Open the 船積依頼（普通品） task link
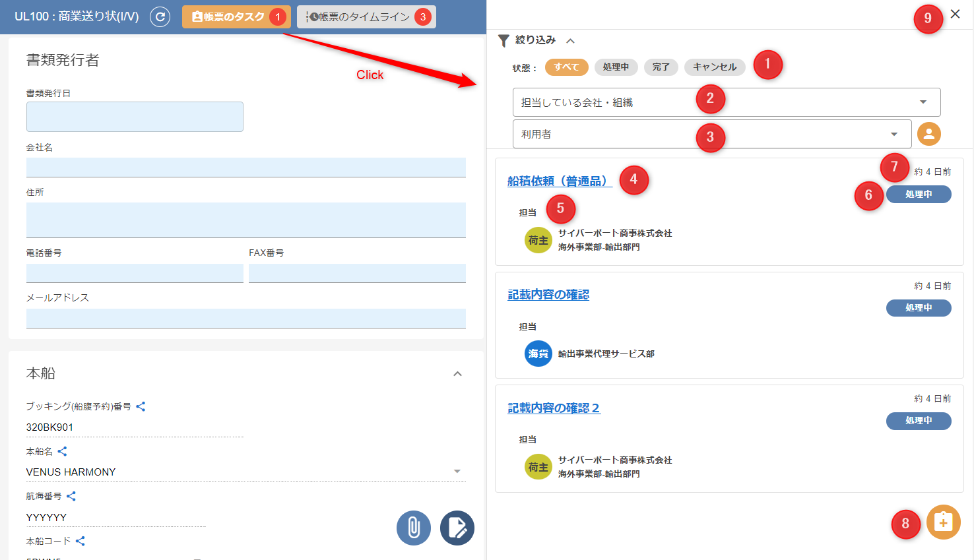 559,181
